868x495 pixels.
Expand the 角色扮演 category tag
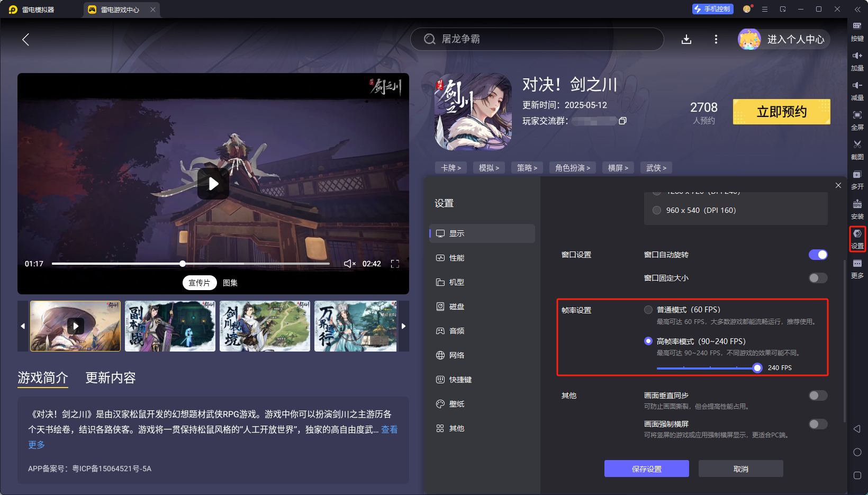(x=572, y=168)
